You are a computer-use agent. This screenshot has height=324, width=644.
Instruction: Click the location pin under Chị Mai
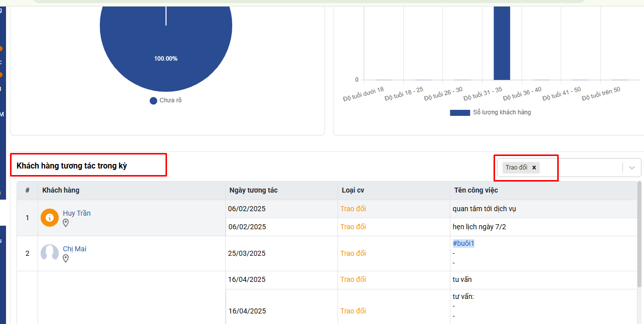tap(66, 258)
